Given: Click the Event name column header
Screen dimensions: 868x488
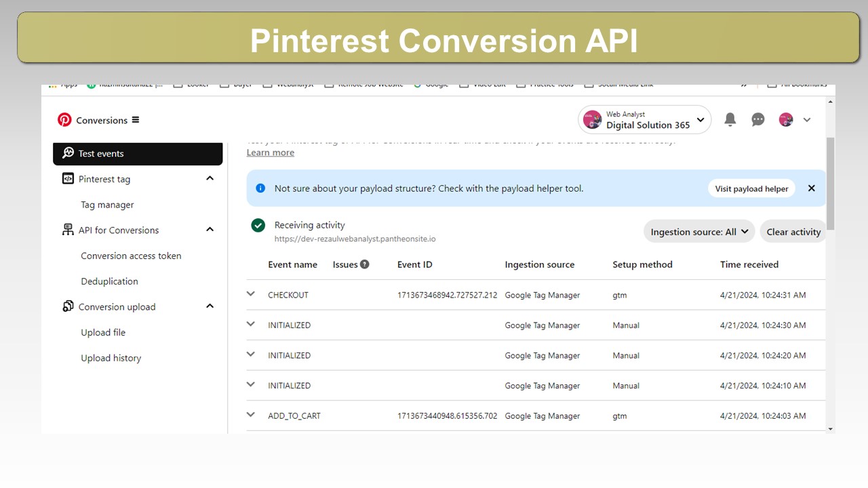Looking at the screenshot, I should [292, 264].
